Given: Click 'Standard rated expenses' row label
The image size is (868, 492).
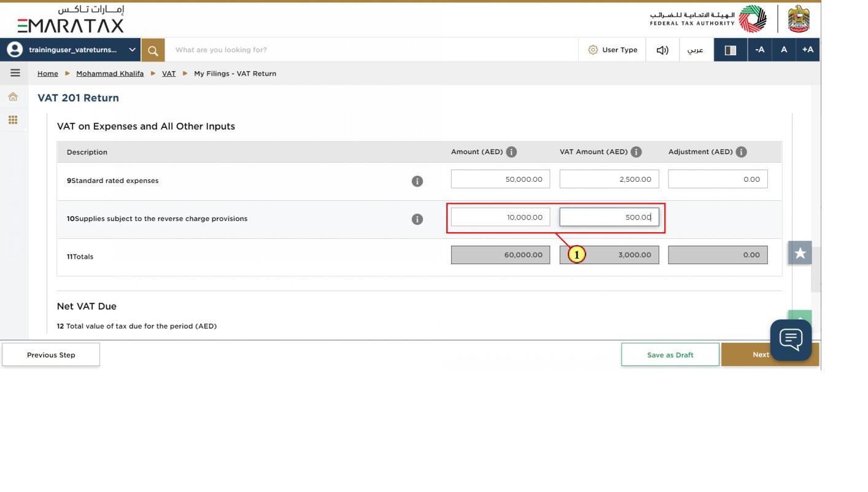Looking at the screenshot, I should pos(115,181).
